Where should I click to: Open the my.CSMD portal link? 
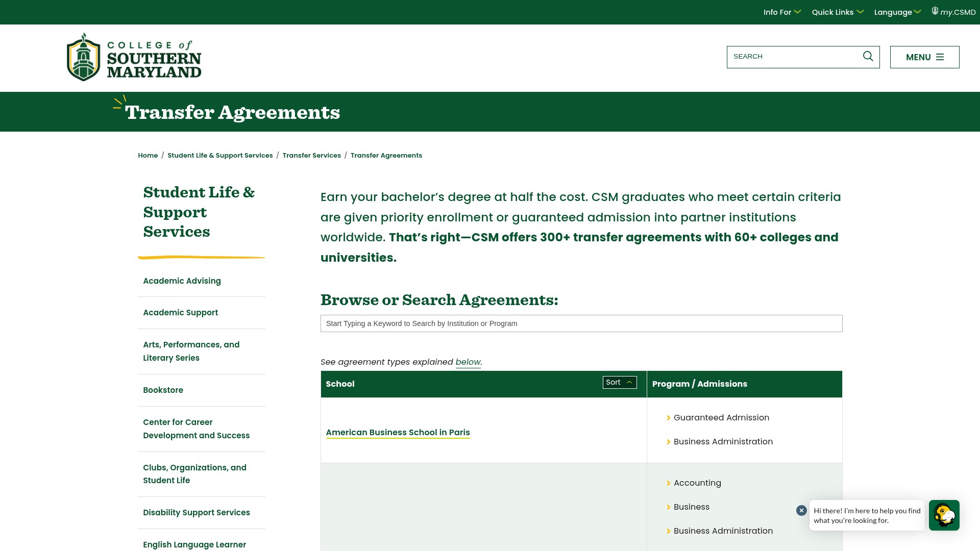coord(953,12)
